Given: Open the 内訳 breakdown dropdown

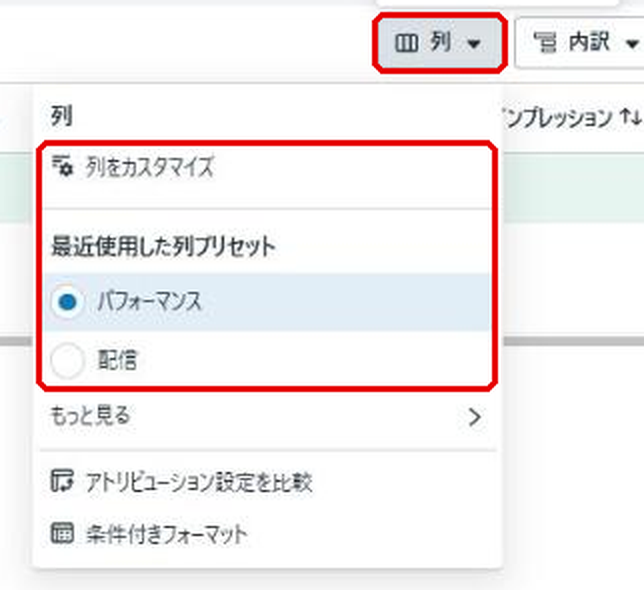Looking at the screenshot, I should click(x=581, y=43).
